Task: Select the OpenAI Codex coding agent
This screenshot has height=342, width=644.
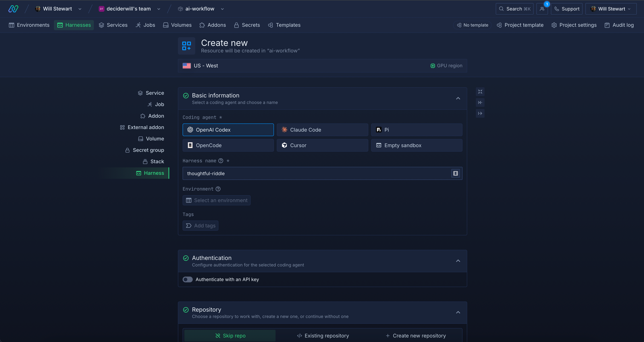Action: tap(228, 130)
